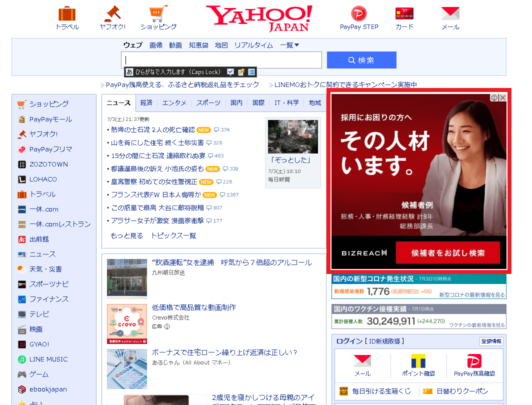Select PayPayフリマ in the sidebar
Screen dimensions: 532x405
pyautogui.click(x=50, y=149)
